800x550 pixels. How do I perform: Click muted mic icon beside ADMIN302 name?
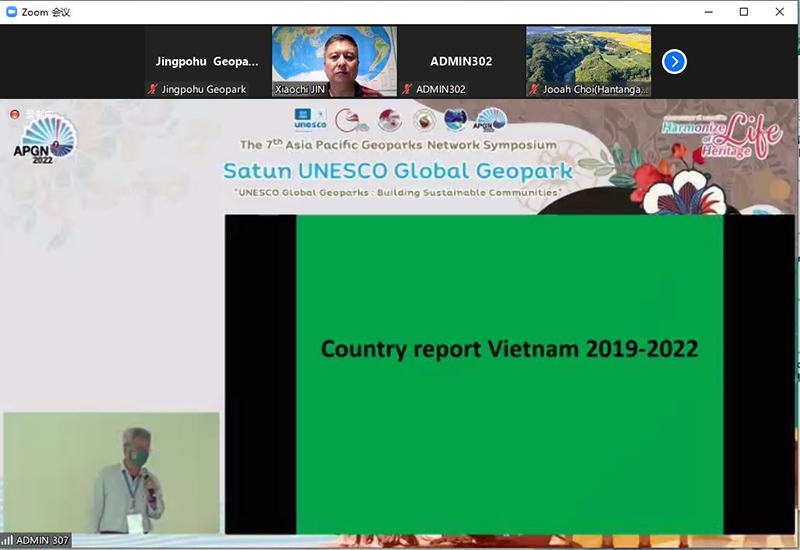pos(407,89)
